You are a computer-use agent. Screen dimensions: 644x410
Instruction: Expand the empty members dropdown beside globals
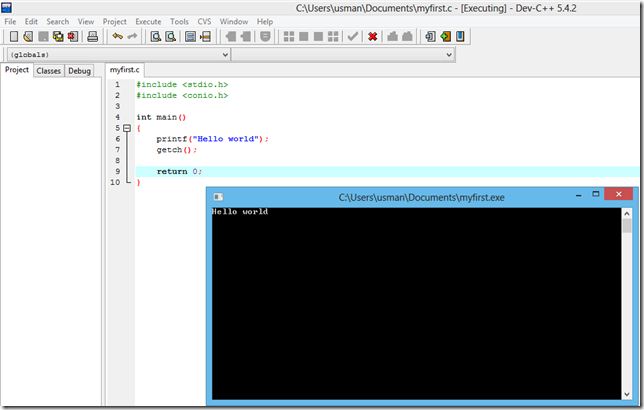(345, 54)
